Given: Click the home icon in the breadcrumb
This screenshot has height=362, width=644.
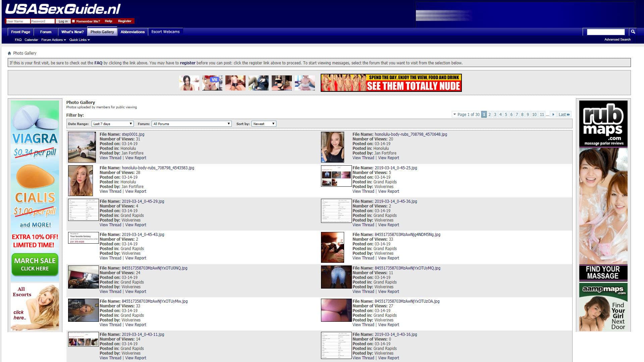Looking at the screenshot, I should [x=9, y=53].
